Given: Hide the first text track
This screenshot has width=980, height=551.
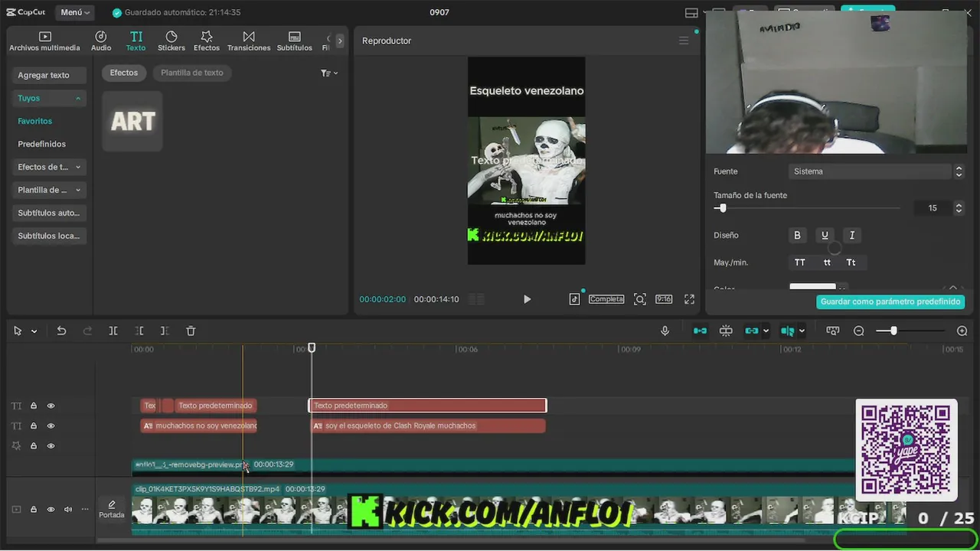Looking at the screenshot, I should (51, 406).
